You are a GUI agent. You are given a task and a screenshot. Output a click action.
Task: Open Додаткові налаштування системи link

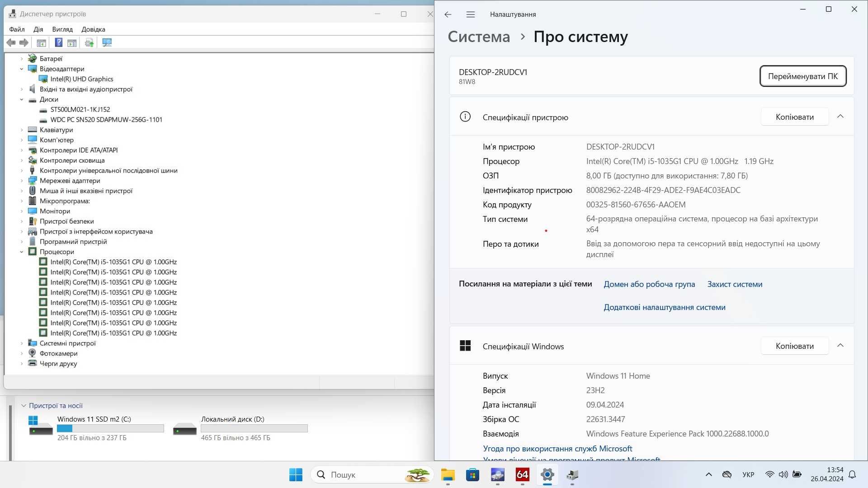pyautogui.click(x=665, y=307)
